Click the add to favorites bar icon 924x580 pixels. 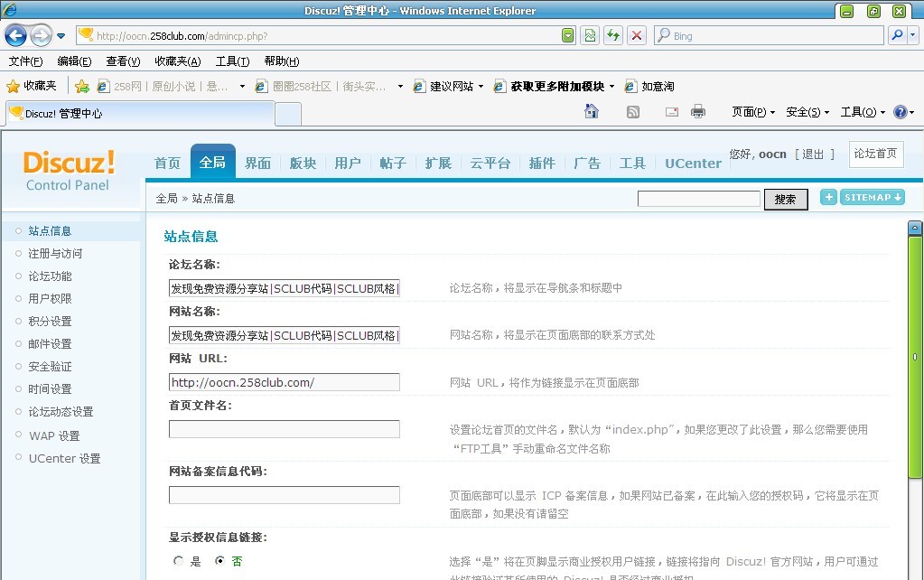82,87
